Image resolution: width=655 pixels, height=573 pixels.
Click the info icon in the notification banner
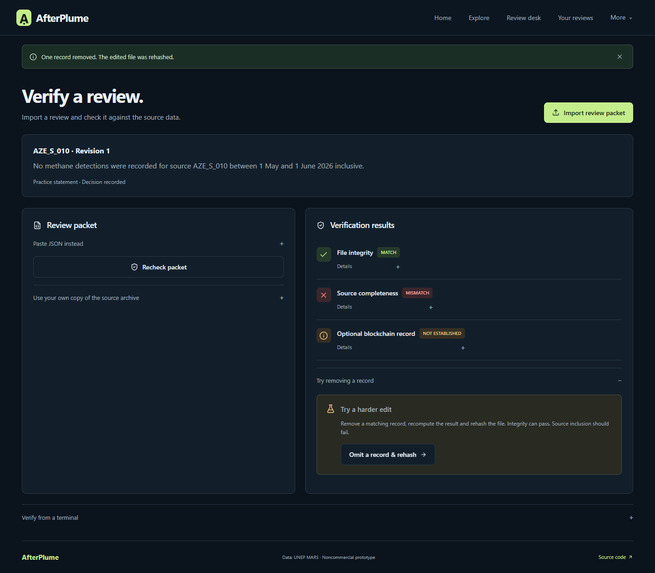coord(33,57)
